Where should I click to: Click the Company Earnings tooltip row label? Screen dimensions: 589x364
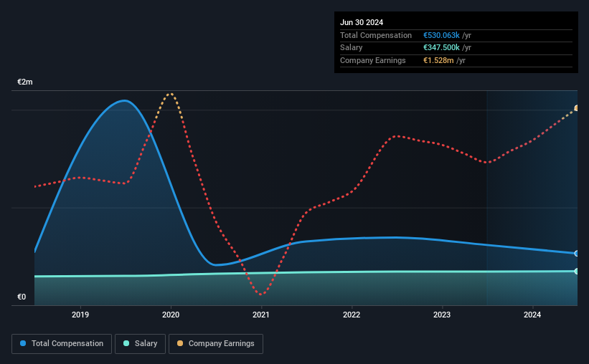(x=372, y=60)
